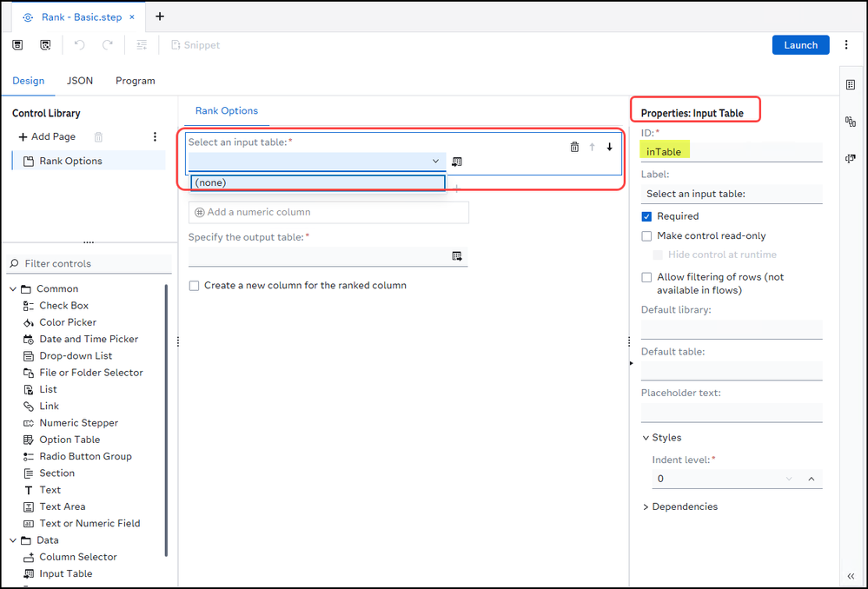The image size is (868, 589).
Task: Click the ID field containing inTable
Action: [x=732, y=152]
